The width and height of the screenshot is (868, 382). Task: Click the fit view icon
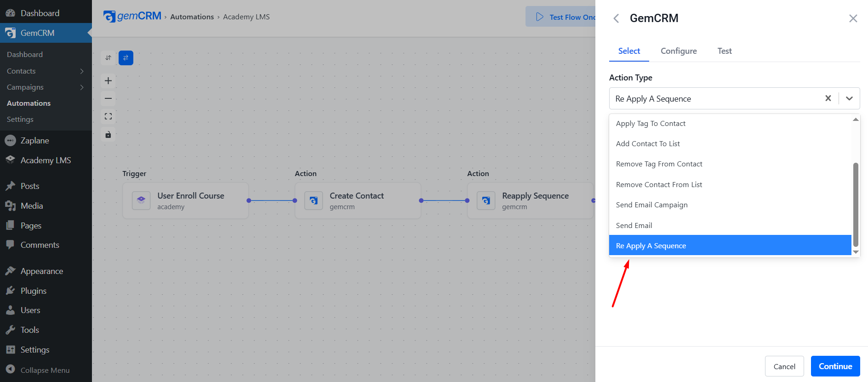coord(108,116)
